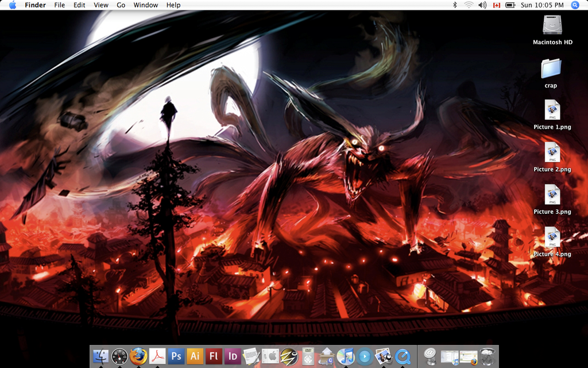
Task: Click the Spotlight search icon
Action: (575, 5)
